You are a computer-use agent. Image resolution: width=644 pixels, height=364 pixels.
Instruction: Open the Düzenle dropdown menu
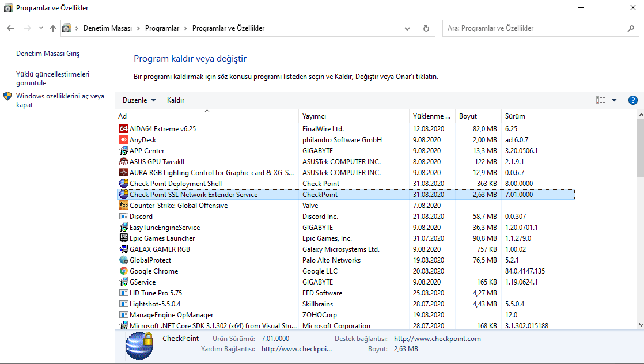[x=139, y=100]
